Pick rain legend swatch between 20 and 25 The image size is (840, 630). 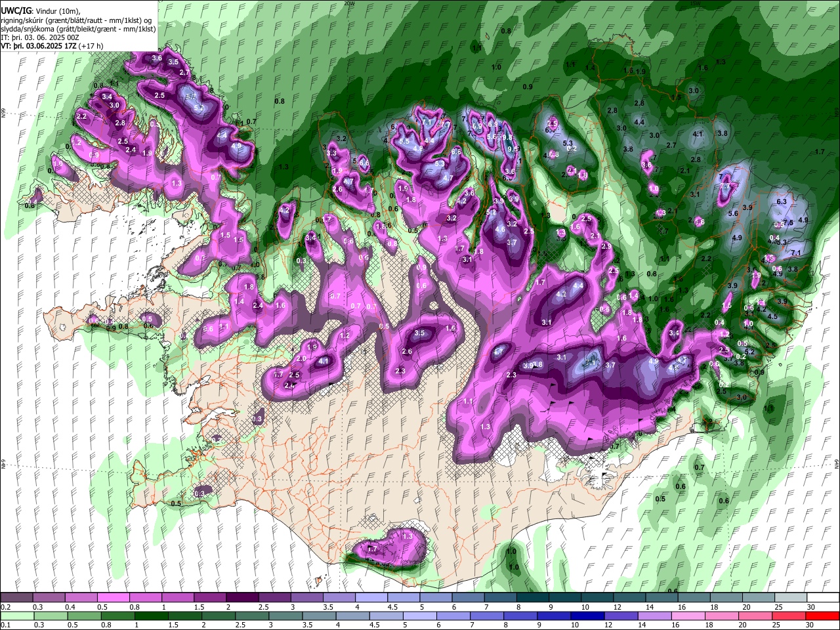(x=756, y=616)
